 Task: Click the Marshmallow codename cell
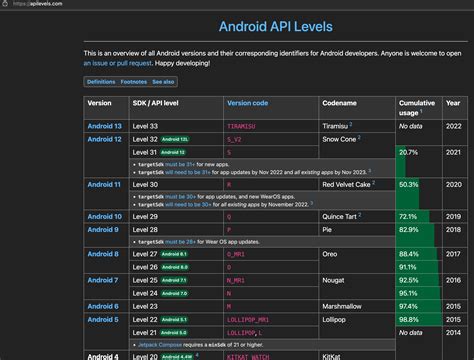point(357,306)
